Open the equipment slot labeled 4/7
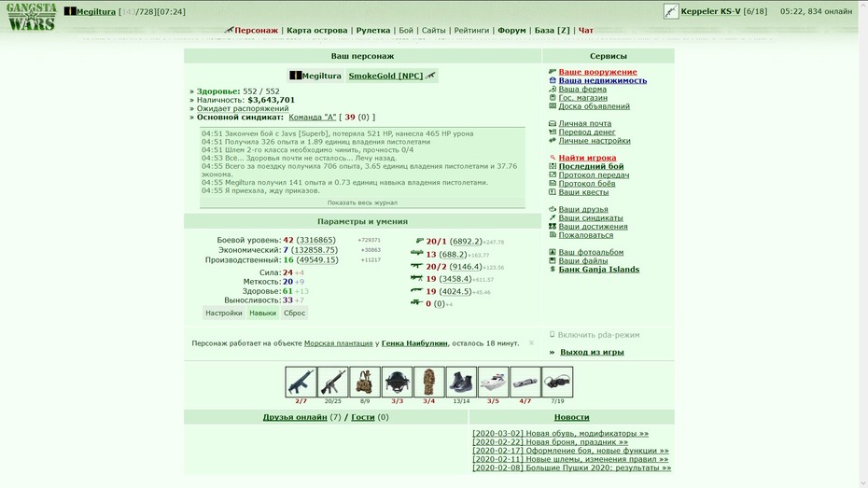Image resolution: width=868 pixels, height=488 pixels. (x=525, y=382)
